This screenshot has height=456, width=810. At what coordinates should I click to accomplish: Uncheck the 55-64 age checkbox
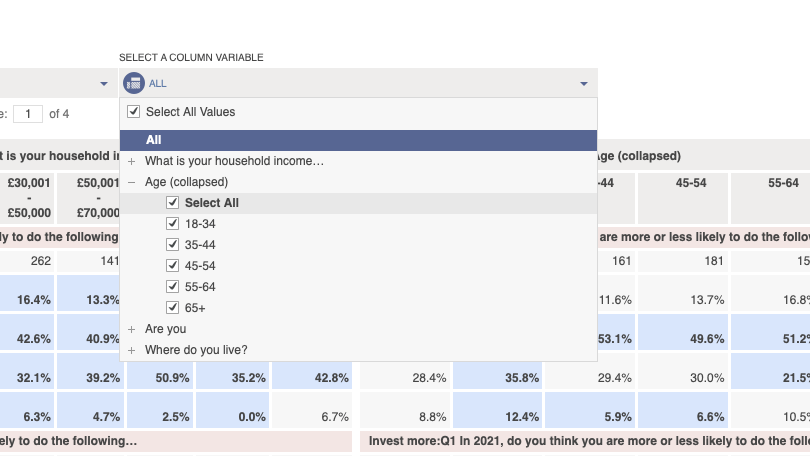click(173, 287)
